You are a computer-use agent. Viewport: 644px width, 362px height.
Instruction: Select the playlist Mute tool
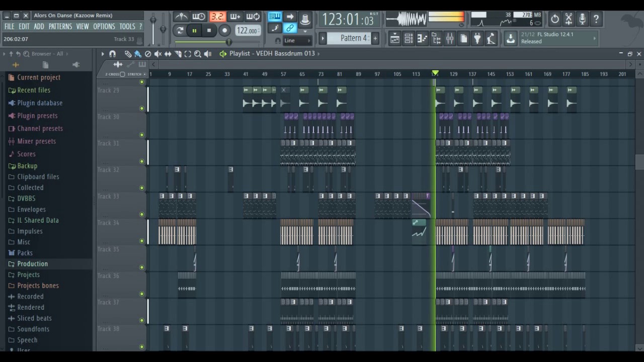(158, 54)
